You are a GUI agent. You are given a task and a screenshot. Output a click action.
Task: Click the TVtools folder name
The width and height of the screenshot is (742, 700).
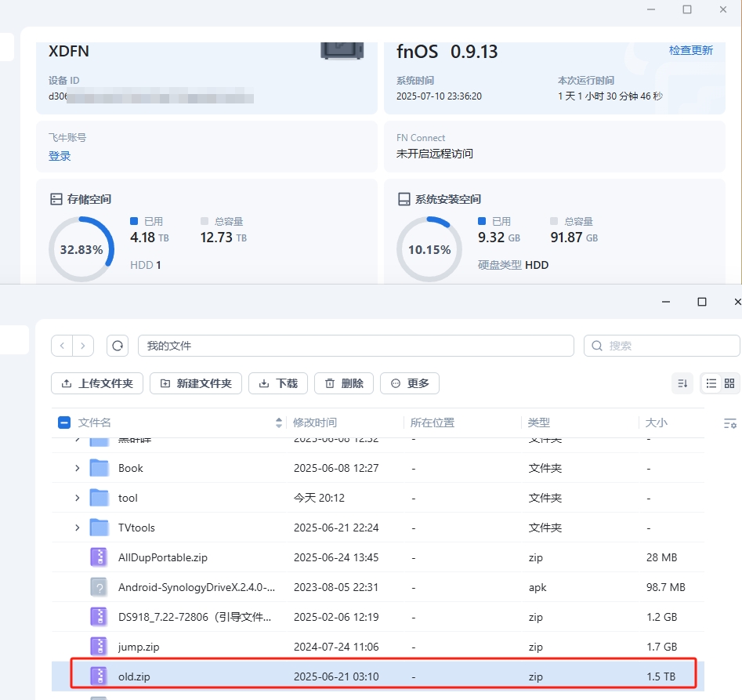(x=136, y=528)
